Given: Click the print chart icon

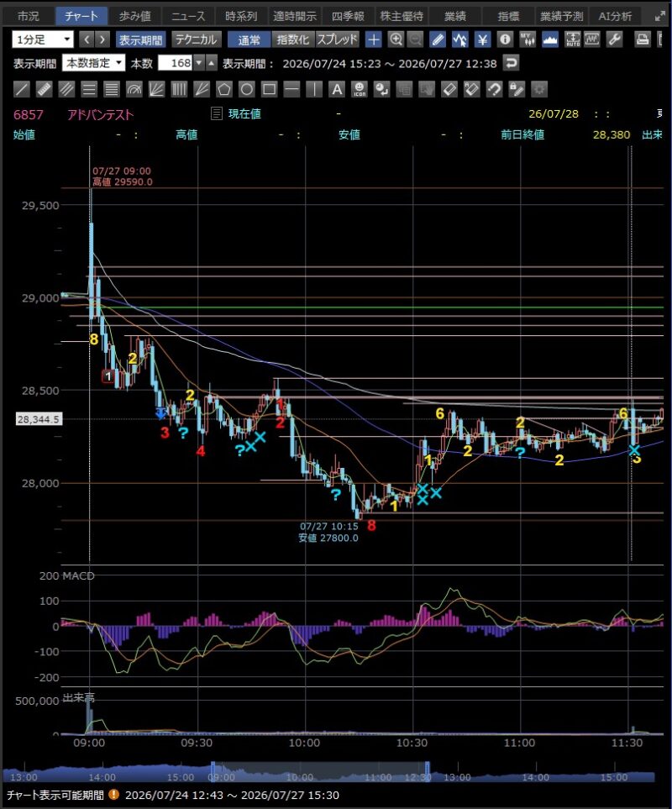Looking at the screenshot, I should click(643, 39).
